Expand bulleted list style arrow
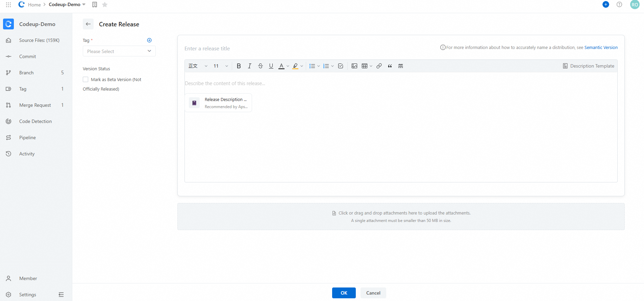 pos(319,66)
